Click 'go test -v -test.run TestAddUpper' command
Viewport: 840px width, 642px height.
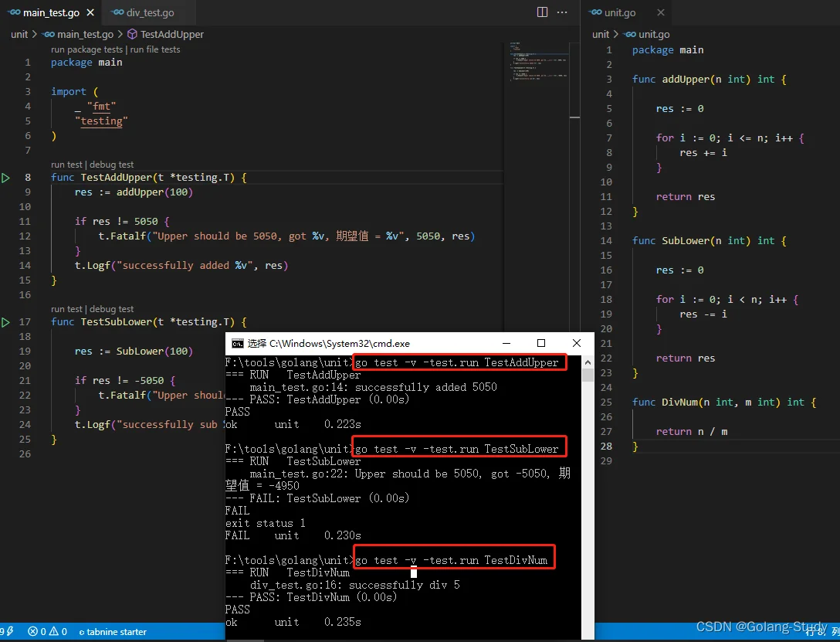[x=456, y=363]
